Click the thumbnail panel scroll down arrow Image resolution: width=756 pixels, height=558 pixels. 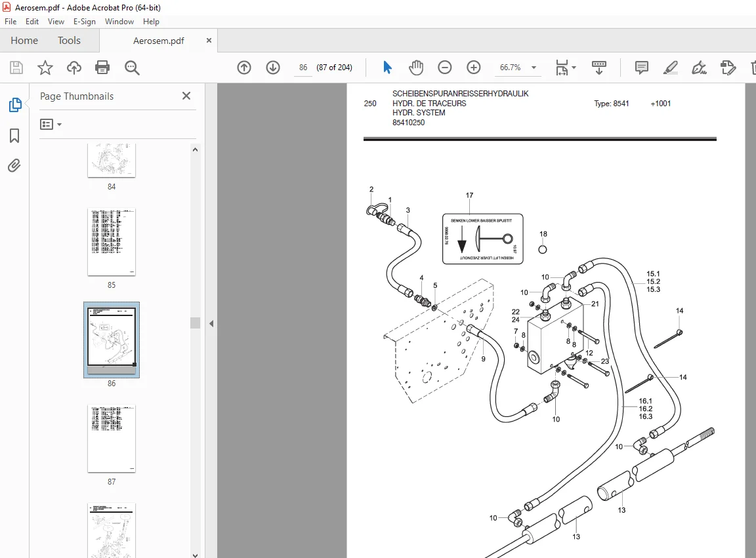[x=196, y=555]
